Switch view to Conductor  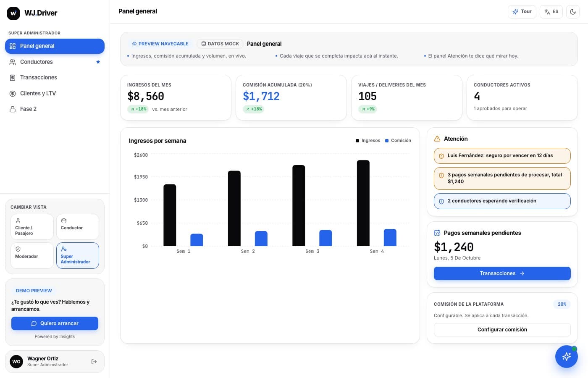78,227
